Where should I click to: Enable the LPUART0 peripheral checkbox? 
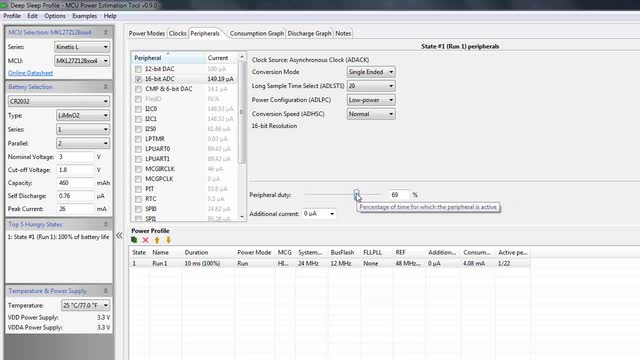point(138,149)
